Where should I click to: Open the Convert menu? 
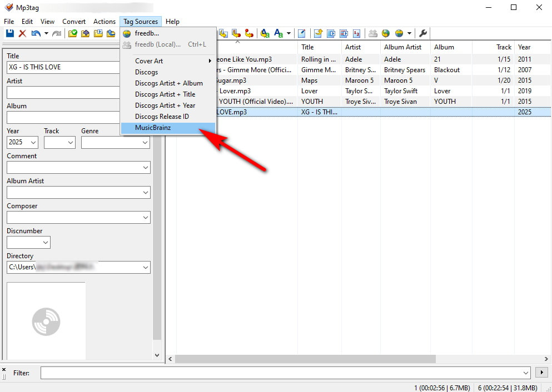74,22
